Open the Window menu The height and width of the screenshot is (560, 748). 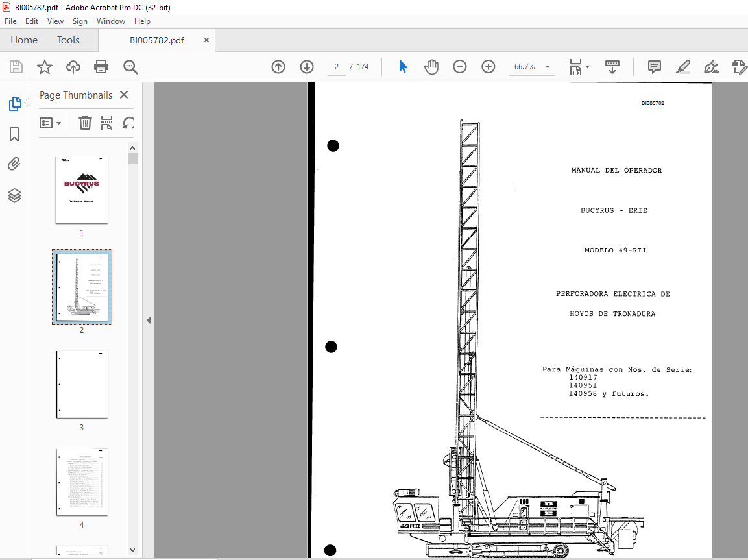pyautogui.click(x=111, y=21)
